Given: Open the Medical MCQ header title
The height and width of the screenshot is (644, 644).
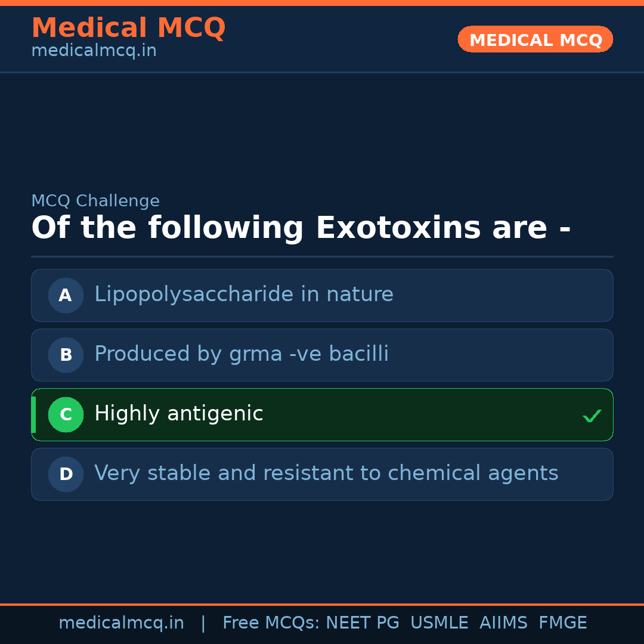Looking at the screenshot, I should coord(128,28).
